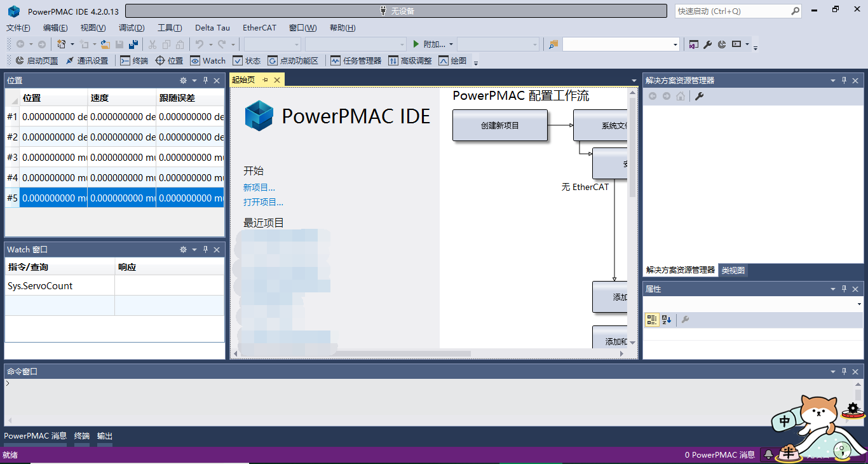The image size is (868, 464).
Task: Open 通讯设置 communication setup
Action: coord(87,61)
